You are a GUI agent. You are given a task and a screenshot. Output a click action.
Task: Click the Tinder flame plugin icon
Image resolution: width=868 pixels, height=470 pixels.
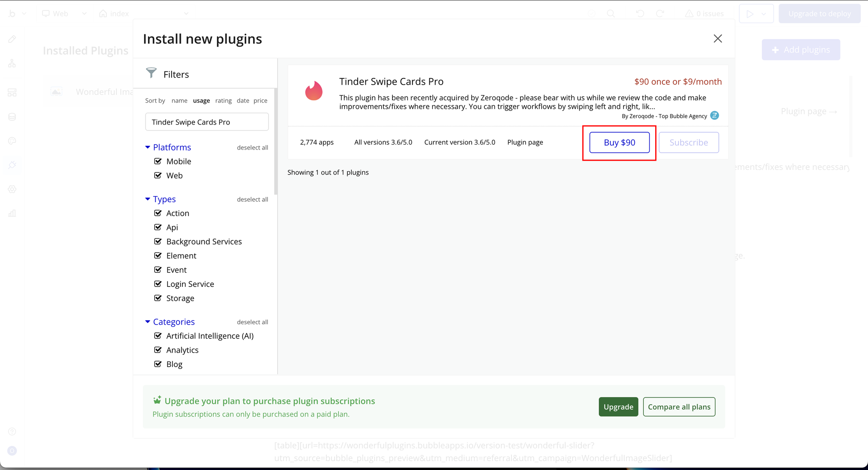click(x=314, y=91)
